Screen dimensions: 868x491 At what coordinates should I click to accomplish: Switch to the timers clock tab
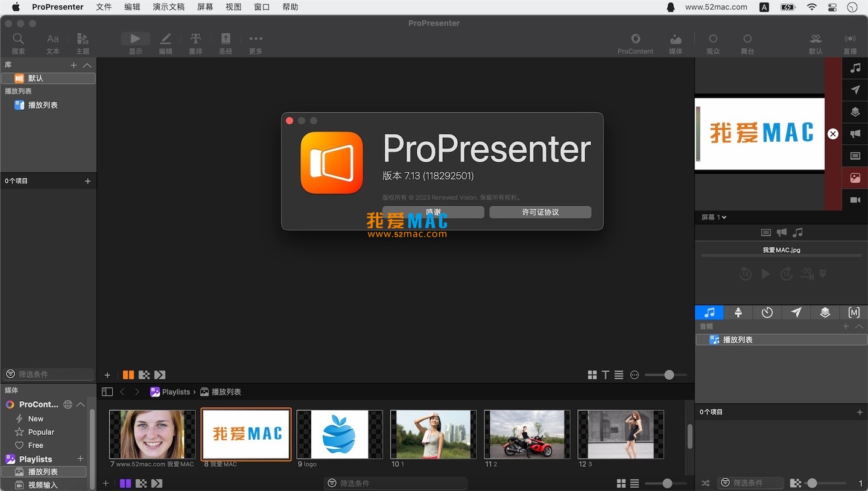point(767,312)
